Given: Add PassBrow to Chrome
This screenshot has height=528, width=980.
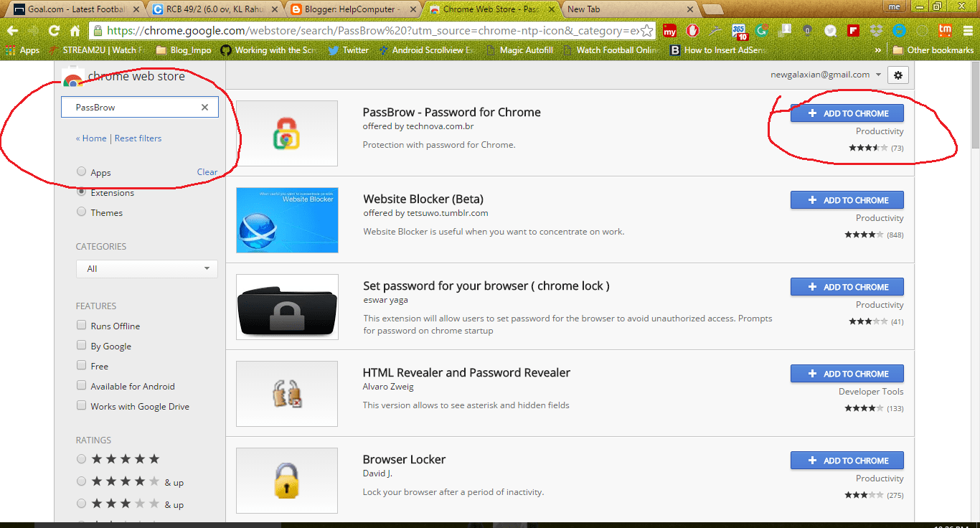Looking at the screenshot, I should [847, 113].
